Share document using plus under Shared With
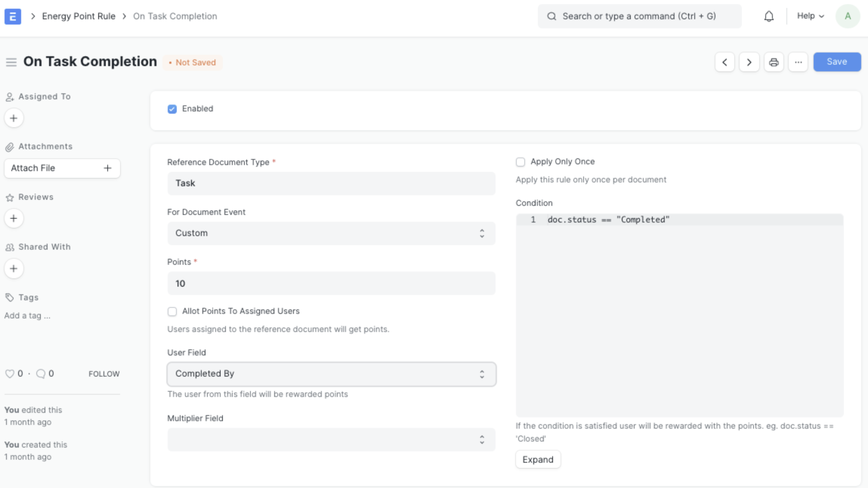The height and width of the screenshot is (488, 868). click(x=14, y=269)
